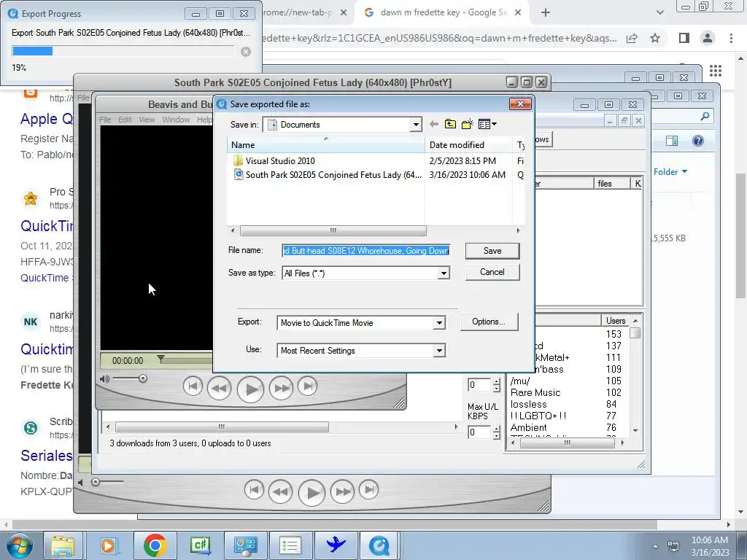Open new Chrome tab with plus button
The height and width of the screenshot is (560, 747).
[546, 13]
